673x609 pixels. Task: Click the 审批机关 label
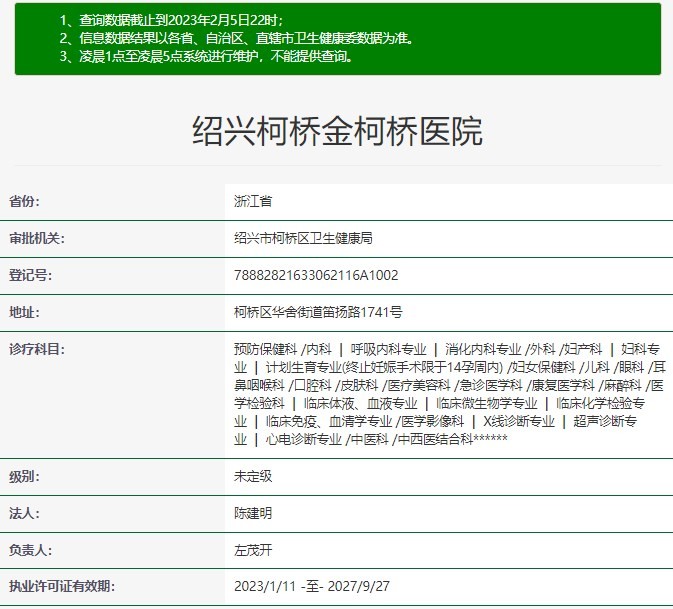[37, 238]
